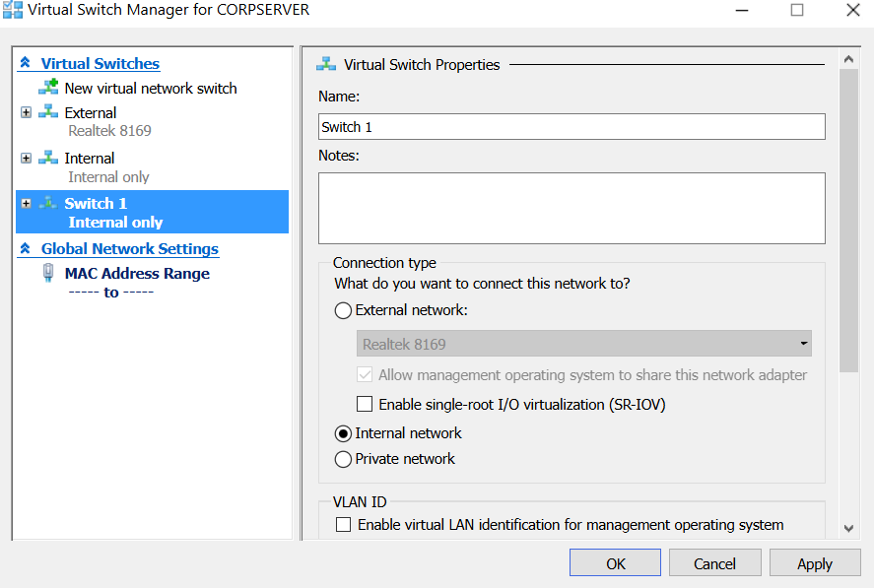Open the Realtek 8169 adapter dropdown
This screenshot has height=588, width=874.
(x=583, y=344)
